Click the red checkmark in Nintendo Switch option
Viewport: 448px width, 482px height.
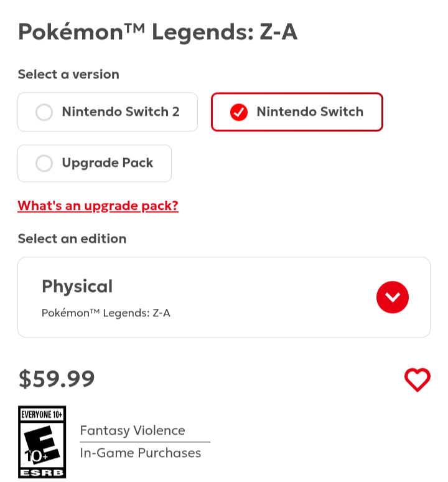point(239,112)
